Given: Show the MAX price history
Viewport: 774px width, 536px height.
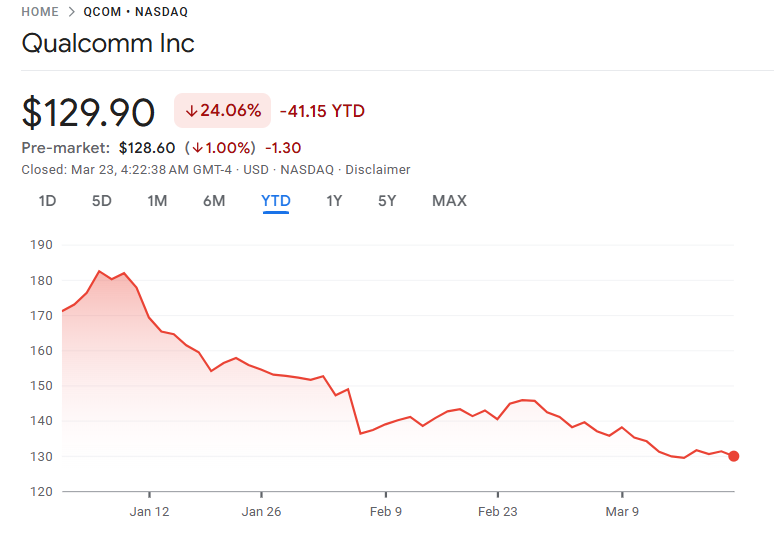Looking at the screenshot, I should [449, 201].
